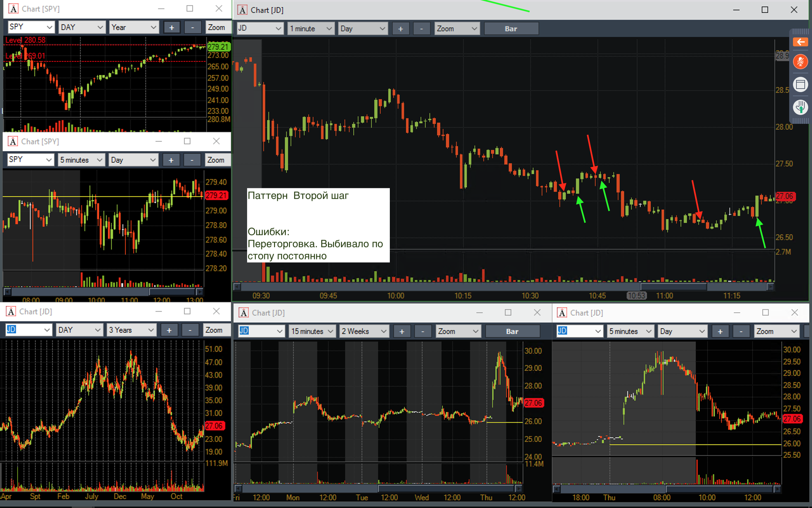
Task: Click 279.21 price label on SPY 5 minutes chart
Action: tap(216, 196)
